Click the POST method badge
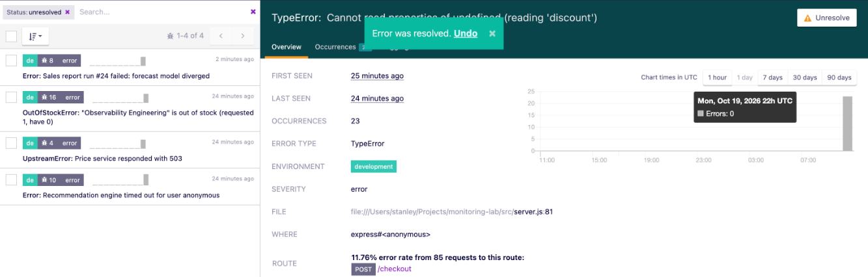 [363, 269]
